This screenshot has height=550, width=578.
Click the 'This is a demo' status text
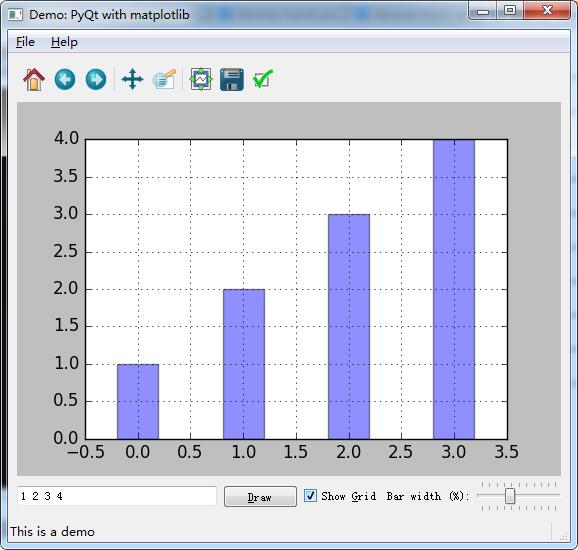pyautogui.click(x=52, y=532)
